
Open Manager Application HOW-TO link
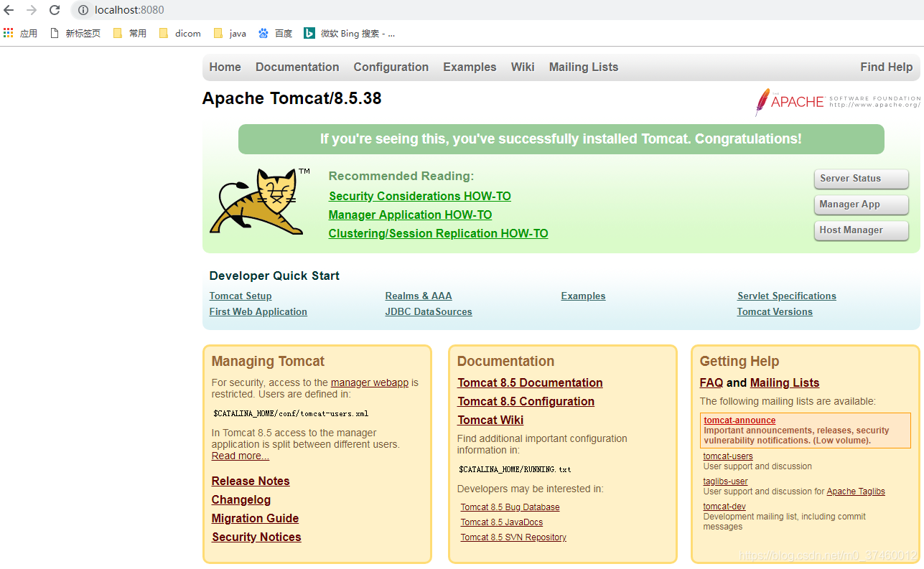[410, 215]
